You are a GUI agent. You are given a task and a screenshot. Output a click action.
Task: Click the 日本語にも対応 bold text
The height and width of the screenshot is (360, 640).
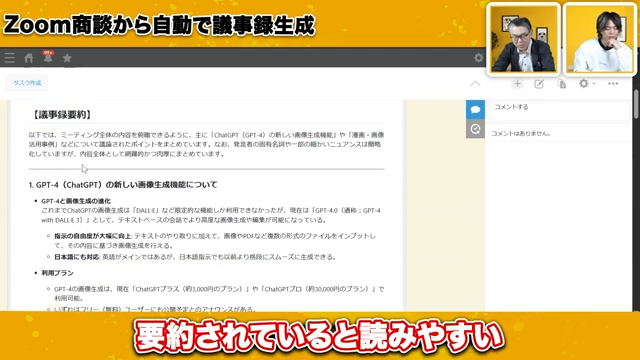pos(77,257)
